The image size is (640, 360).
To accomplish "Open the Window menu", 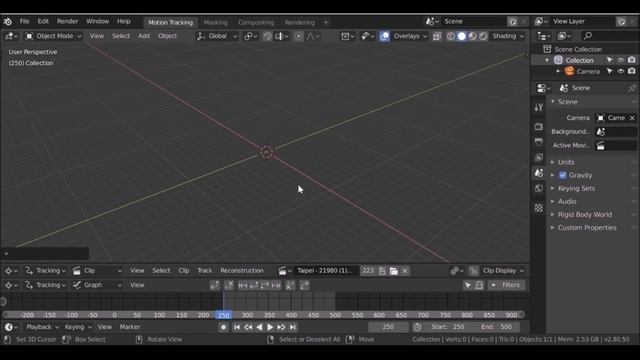I will (97, 21).
